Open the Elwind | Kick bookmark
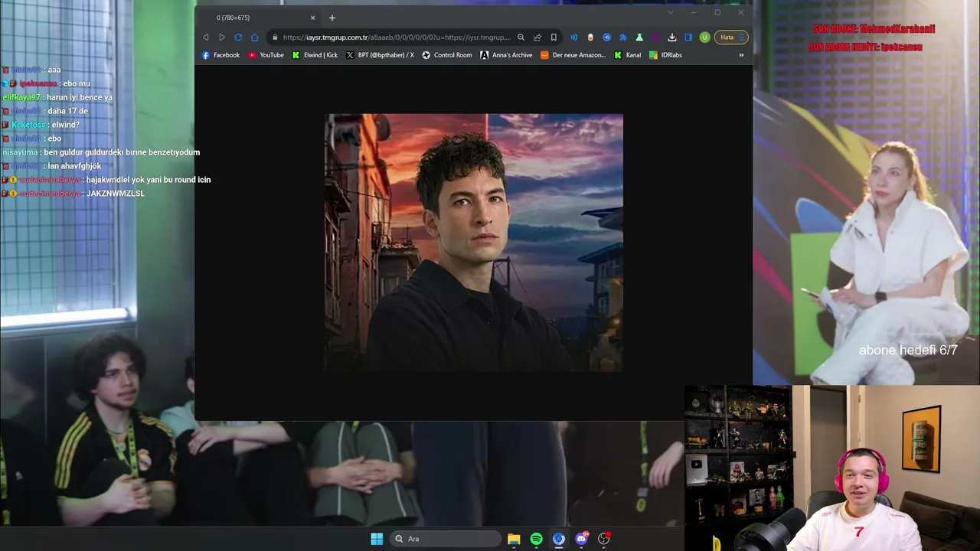980x551 pixels. [x=315, y=55]
